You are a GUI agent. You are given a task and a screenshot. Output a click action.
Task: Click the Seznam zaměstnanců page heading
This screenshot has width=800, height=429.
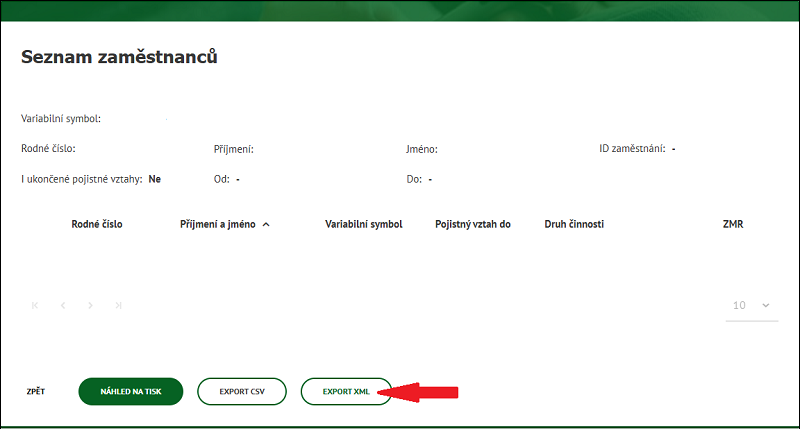coord(120,57)
